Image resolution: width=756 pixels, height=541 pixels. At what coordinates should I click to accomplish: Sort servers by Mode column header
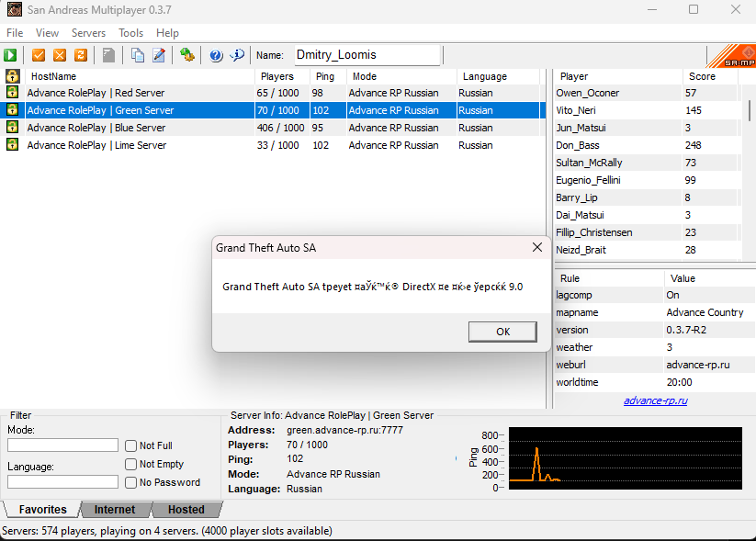(x=401, y=76)
